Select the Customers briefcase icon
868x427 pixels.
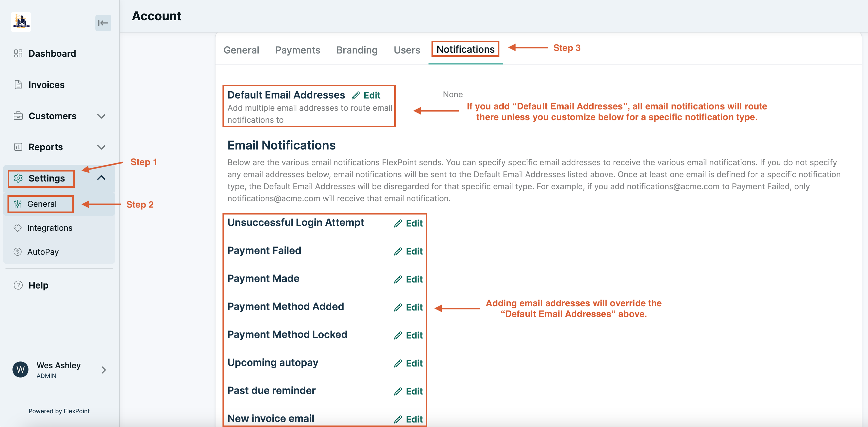tap(18, 116)
